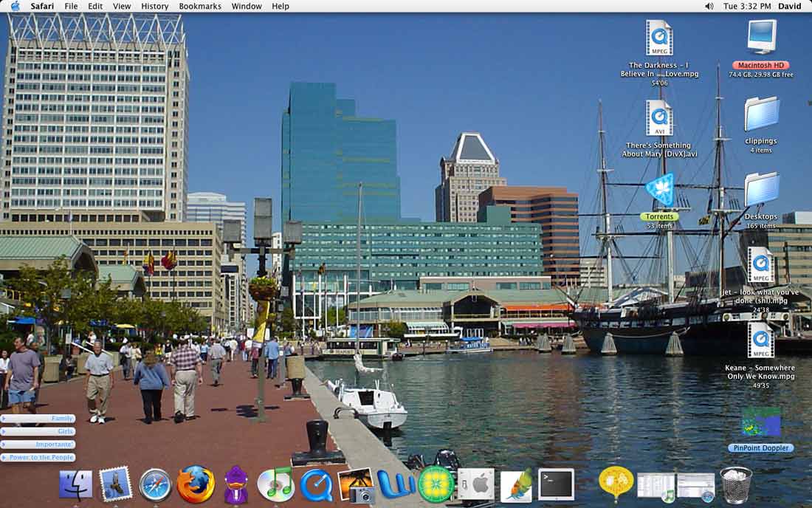Open the Bookmarks menu
Viewport: 812px width, 508px height.
[x=200, y=6]
